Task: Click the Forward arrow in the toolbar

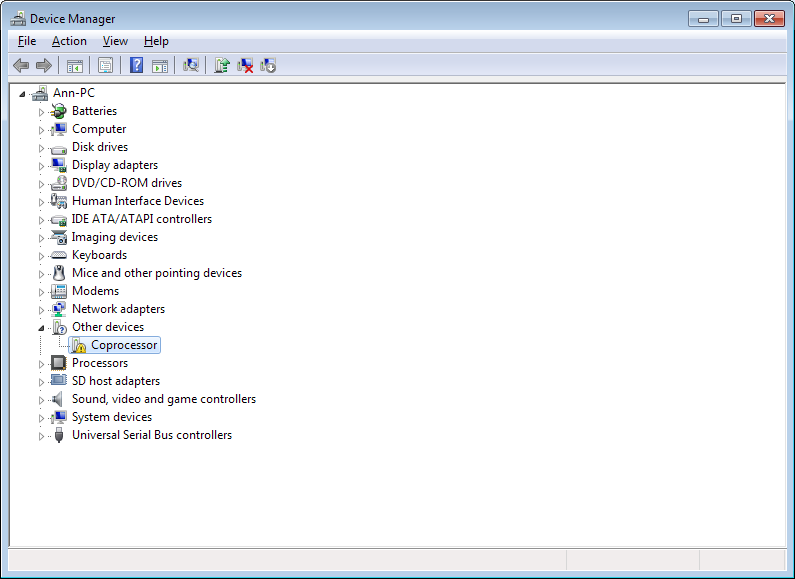Action: (44, 65)
